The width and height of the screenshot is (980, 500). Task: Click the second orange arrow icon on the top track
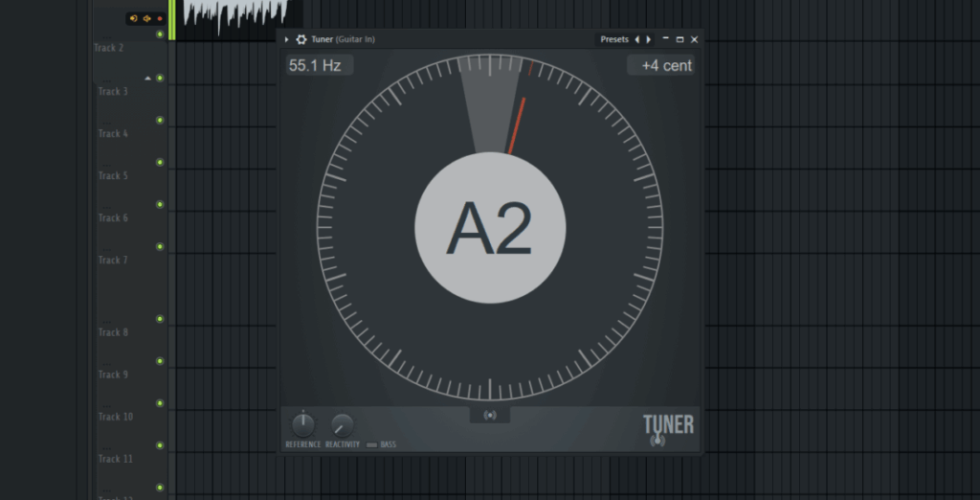click(x=147, y=18)
